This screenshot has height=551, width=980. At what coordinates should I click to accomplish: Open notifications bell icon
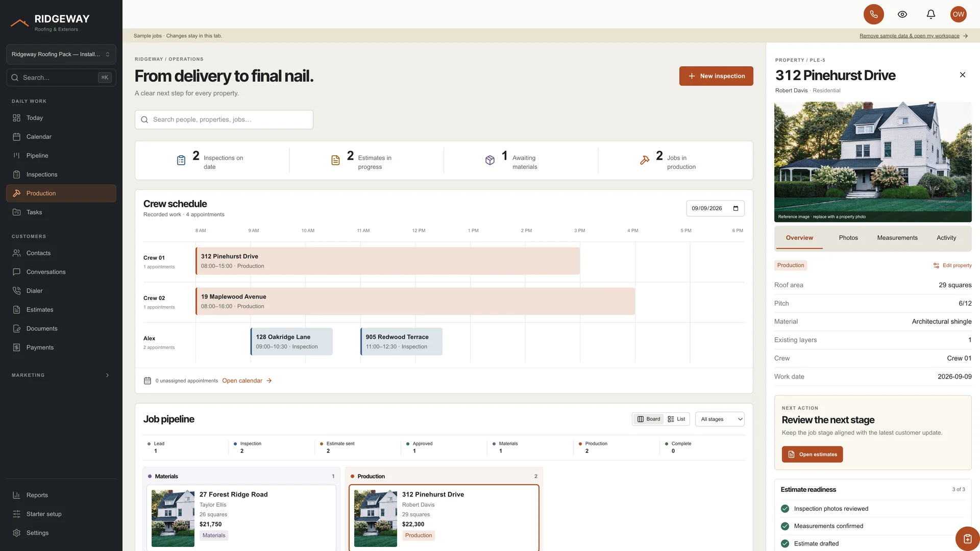tap(931, 14)
